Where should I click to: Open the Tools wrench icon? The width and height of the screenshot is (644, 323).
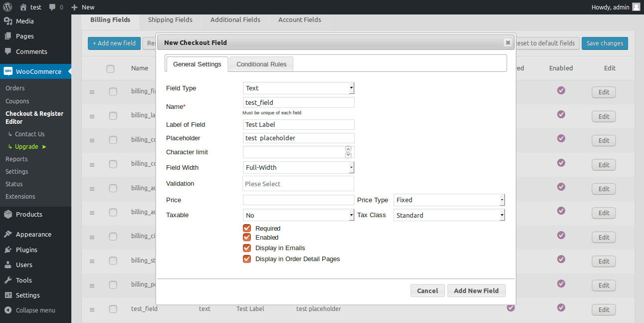8,280
